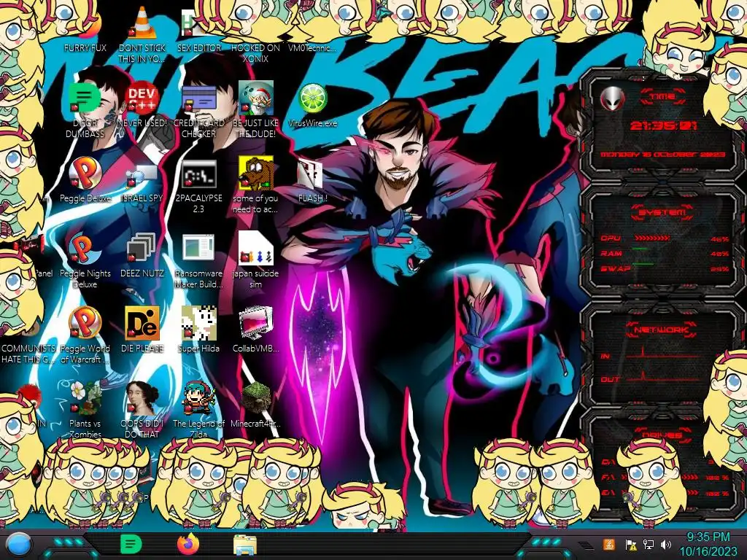Viewport: 747px width, 560px height.
Task: Open the 'CollabVMB...' monitor icon
Action: [x=255, y=324]
